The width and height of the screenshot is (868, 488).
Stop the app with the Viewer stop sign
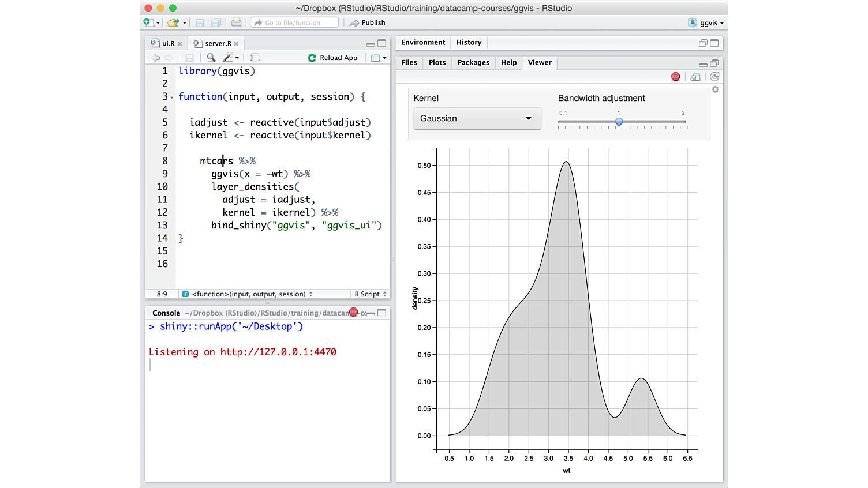[676, 77]
